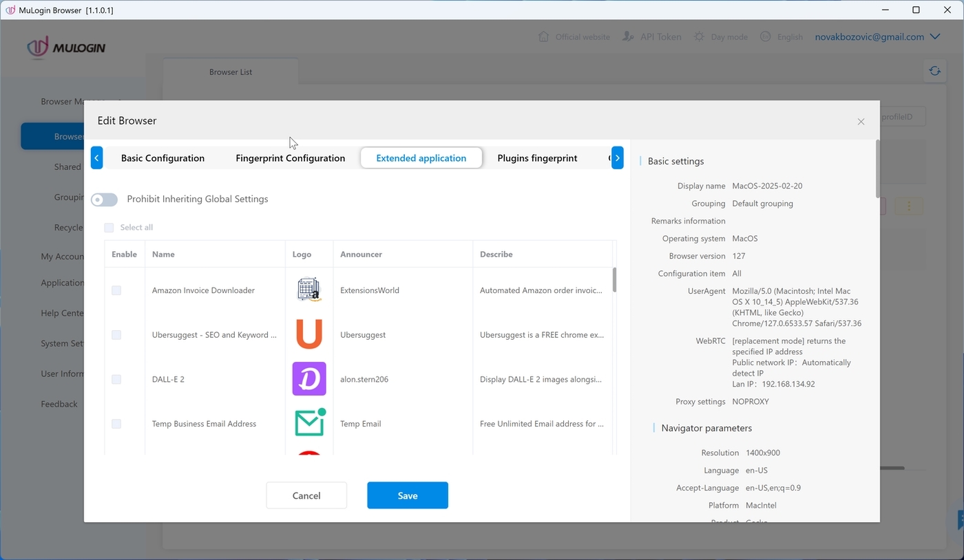This screenshot has width=964, height=560.
Task: Close the Edit Browser dialog
Action: point(861,122)
